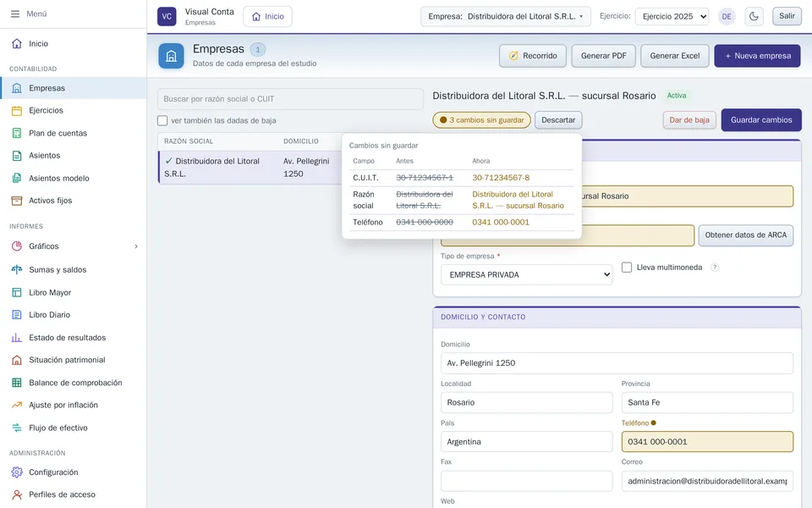Focus the search by razón social field
This screenshot has width=812, height=508.
click(290, 98)
